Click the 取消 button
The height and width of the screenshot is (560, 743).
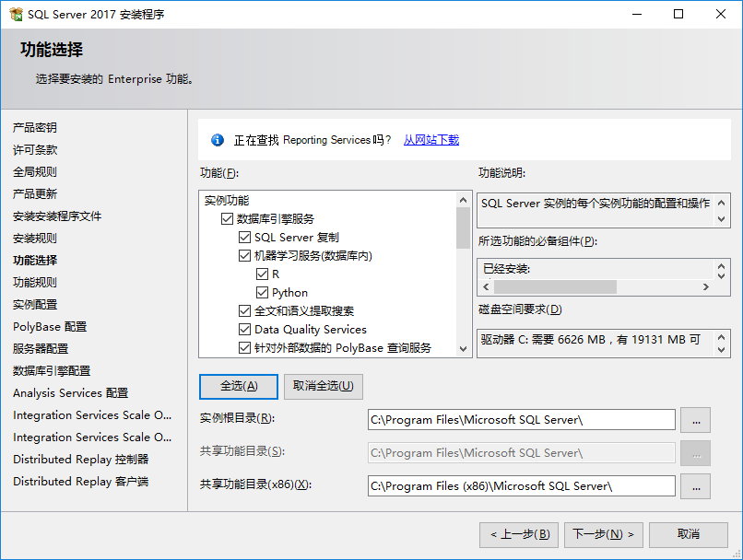[688, 534]
